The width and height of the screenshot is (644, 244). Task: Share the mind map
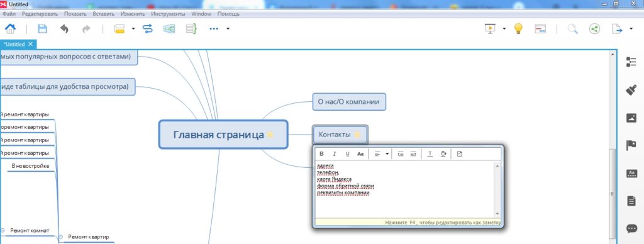click(x=594, y=29)
